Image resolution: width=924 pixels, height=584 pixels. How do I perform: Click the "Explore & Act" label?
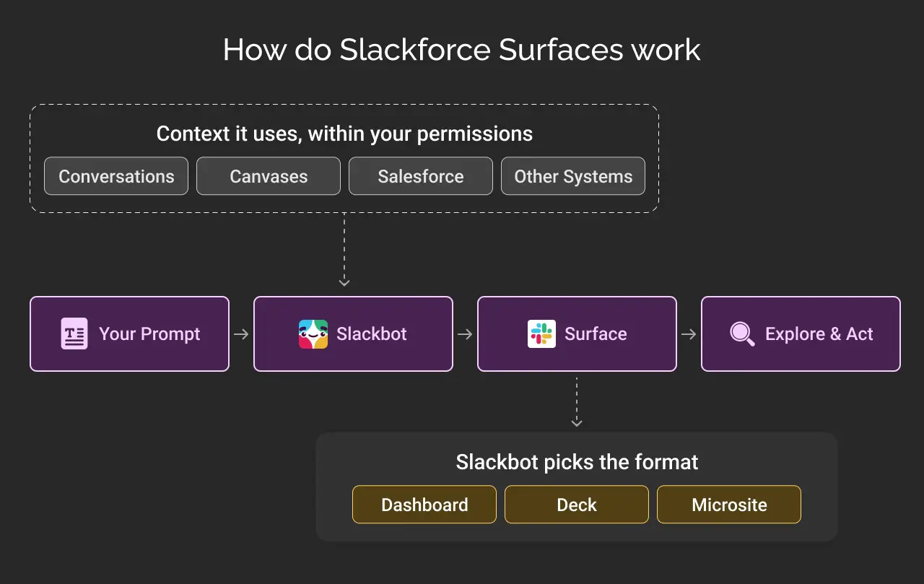pos(819,334)
